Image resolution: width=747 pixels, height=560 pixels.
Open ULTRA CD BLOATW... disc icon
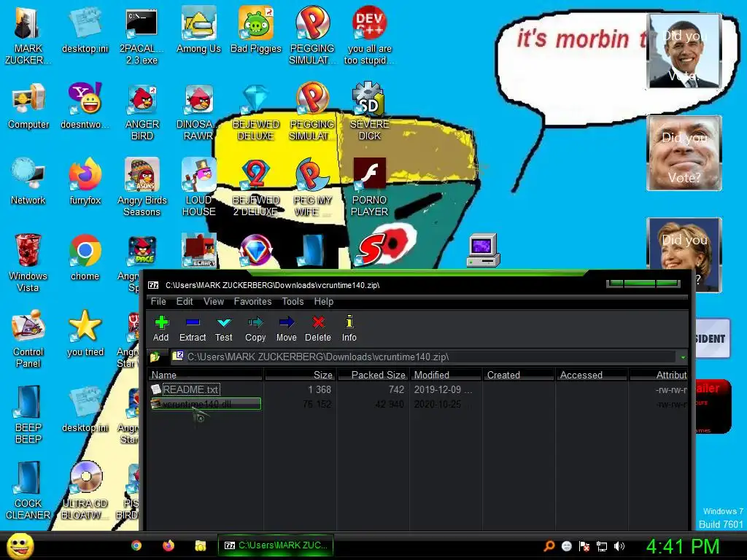(x=86, y=491)
